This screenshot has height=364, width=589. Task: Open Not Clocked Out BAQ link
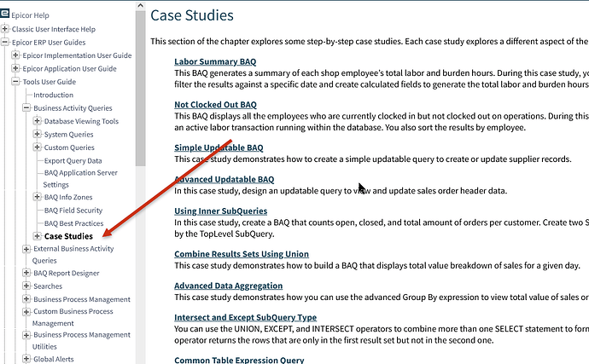216,105
